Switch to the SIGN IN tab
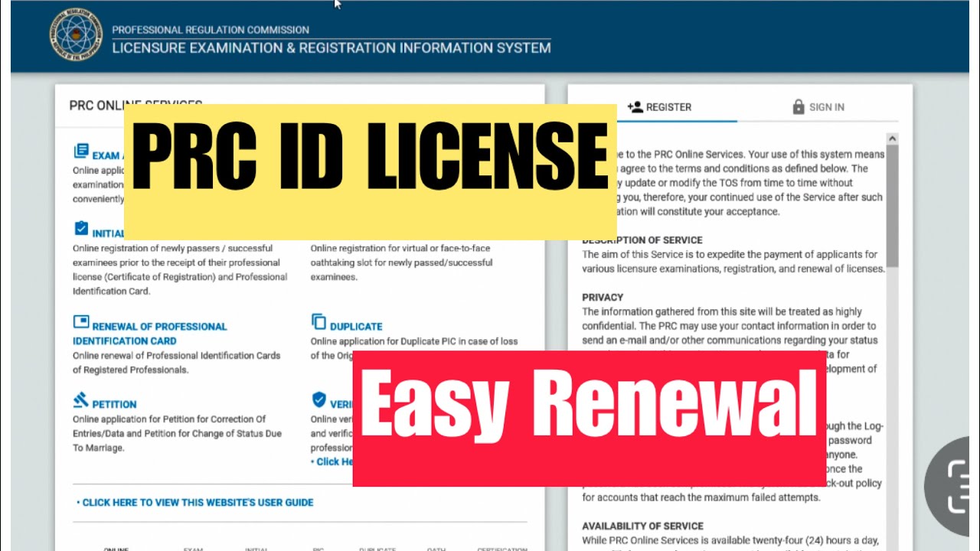 pos(818,107)
